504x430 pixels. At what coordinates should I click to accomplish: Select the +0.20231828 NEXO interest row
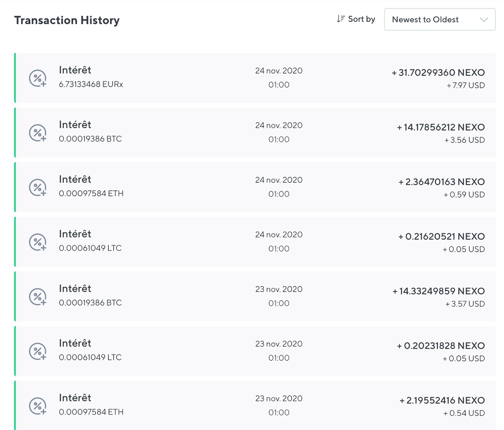pyautogui.click(x=255, y=351)
